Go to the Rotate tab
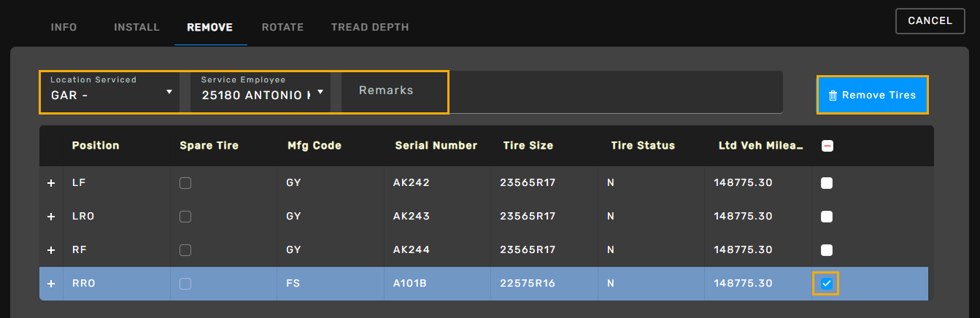The image size is (980, 318). click(282, 28)
